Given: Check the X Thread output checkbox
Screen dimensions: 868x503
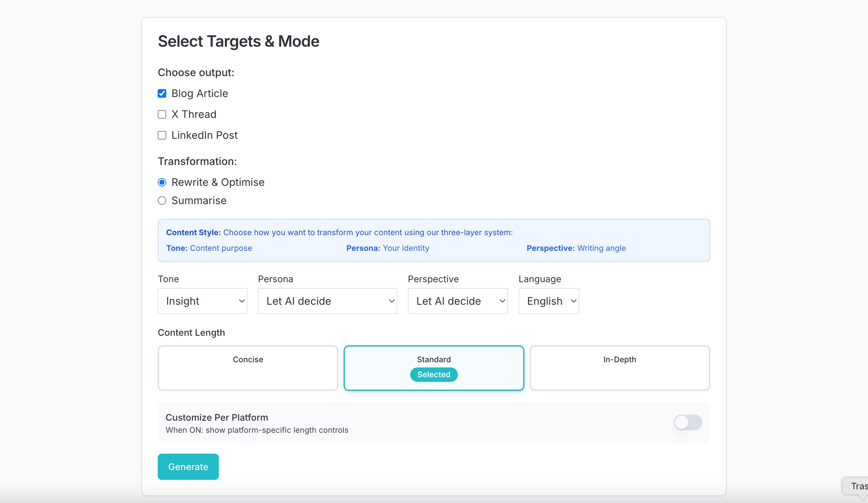Looking at the screenshot, I should point(162,114).
